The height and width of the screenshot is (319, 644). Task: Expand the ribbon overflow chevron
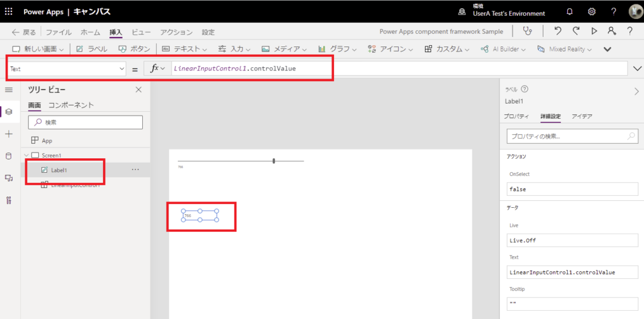tap(608, 50)
